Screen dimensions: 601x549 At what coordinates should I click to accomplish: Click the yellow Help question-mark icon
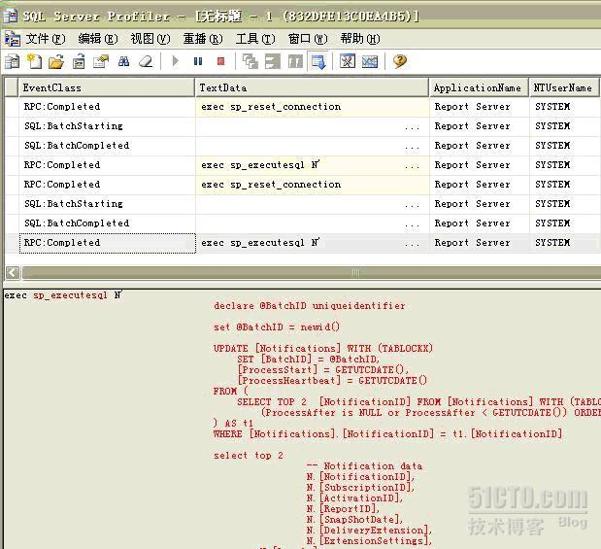point(399,61)
